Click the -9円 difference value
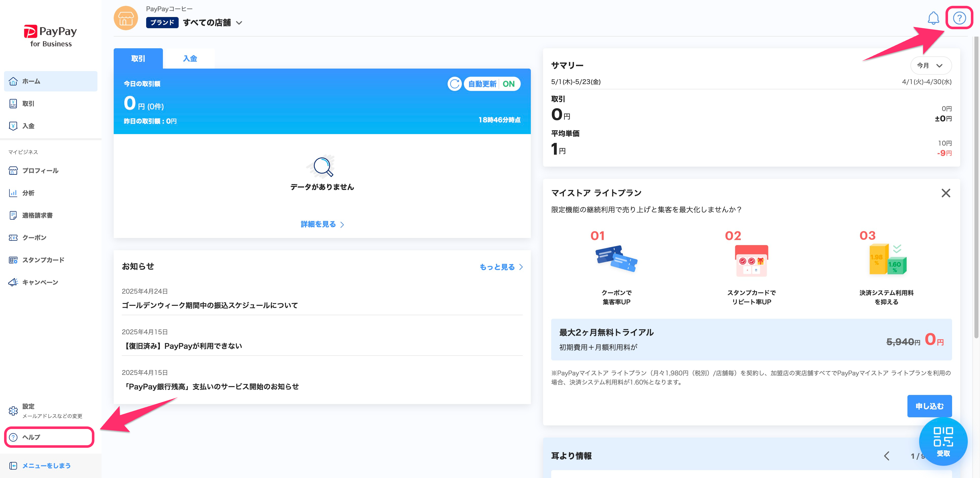This screenshot has width=980, height=478. pyautogui.click(x=944, y=153)
